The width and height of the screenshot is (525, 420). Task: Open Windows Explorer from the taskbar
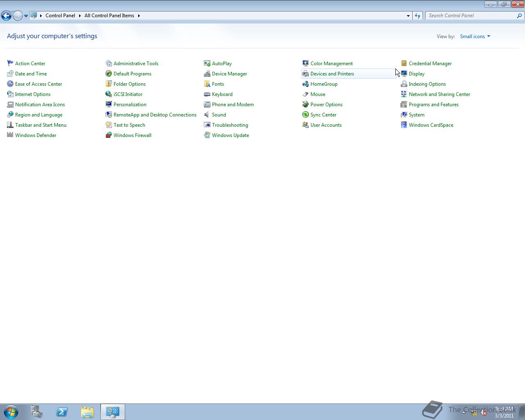click(x=87, y=412)
